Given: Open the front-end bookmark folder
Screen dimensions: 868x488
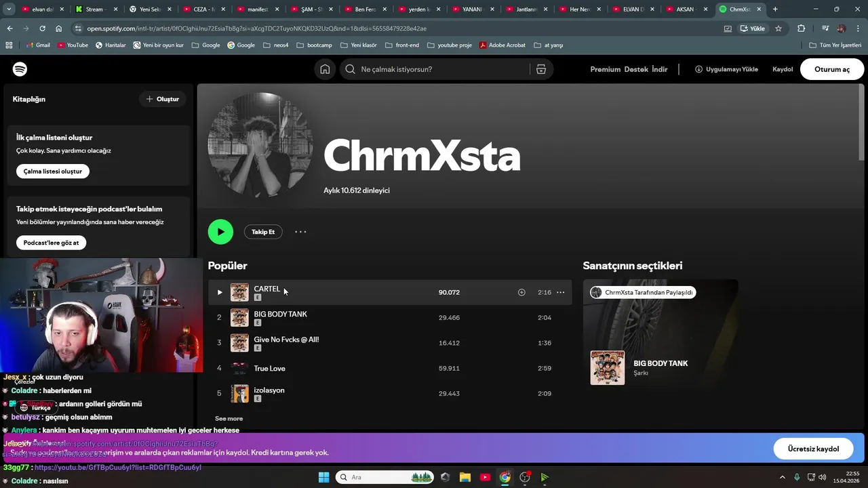Looking at the screenshot, I should [x=401, y=45].
